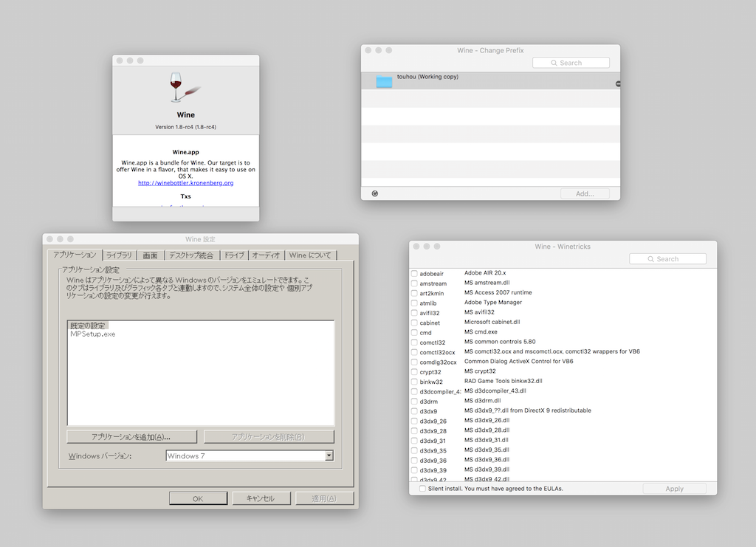This screenshot has width=756, height=547.
Task: Click the refresh icon in Change Prefix window
Action: 374,193
